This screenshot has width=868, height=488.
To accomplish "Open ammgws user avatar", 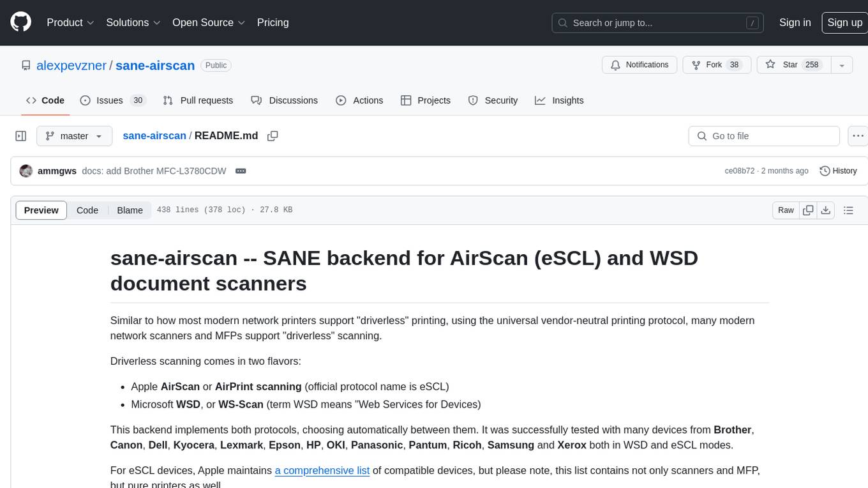I will (x=26, y=171).
